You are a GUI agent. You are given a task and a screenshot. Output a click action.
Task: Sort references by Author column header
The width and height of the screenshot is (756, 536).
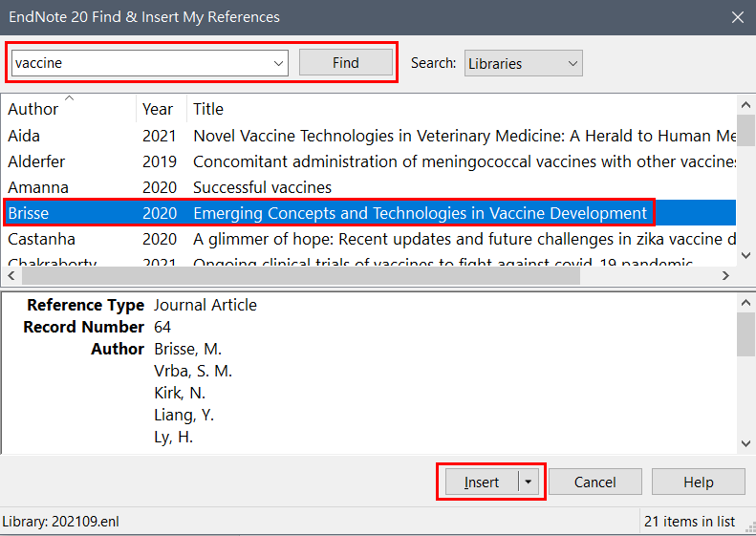69,109
